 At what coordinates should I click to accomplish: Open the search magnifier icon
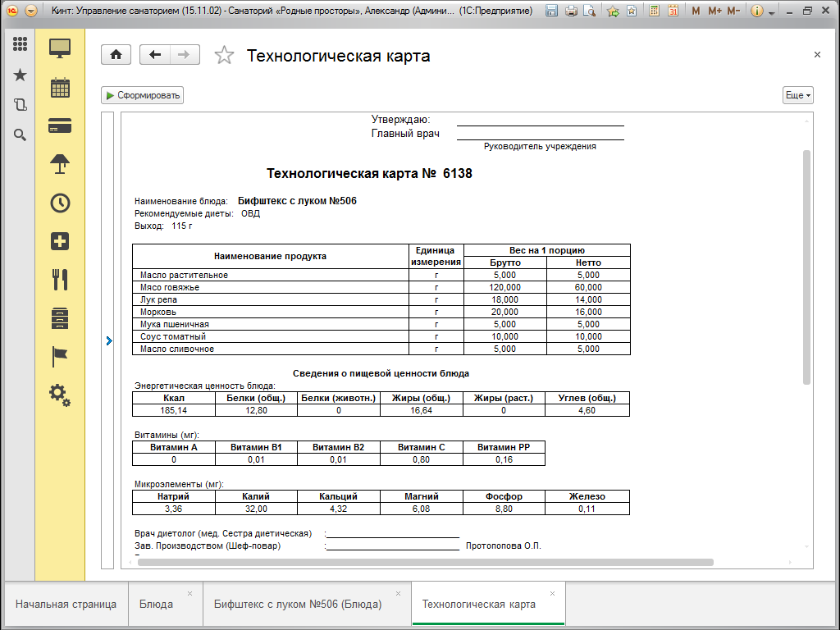[x=20, y=135]
